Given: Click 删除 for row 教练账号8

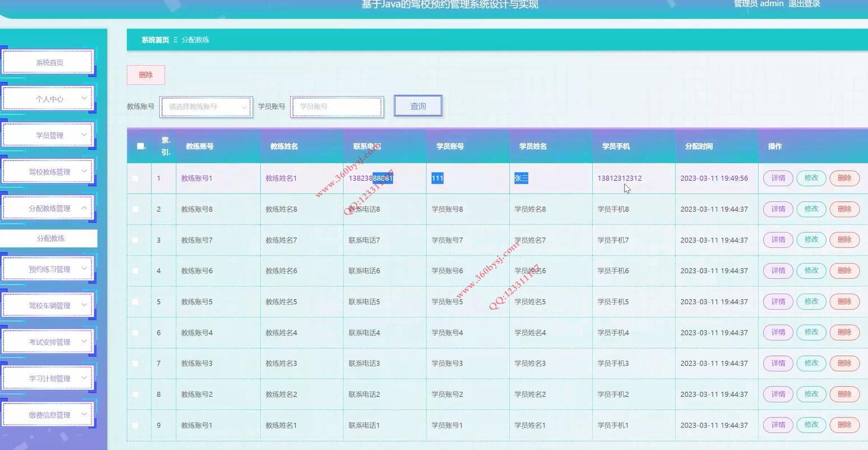Looking at the screenshot, I should click(x=844, y=209).
